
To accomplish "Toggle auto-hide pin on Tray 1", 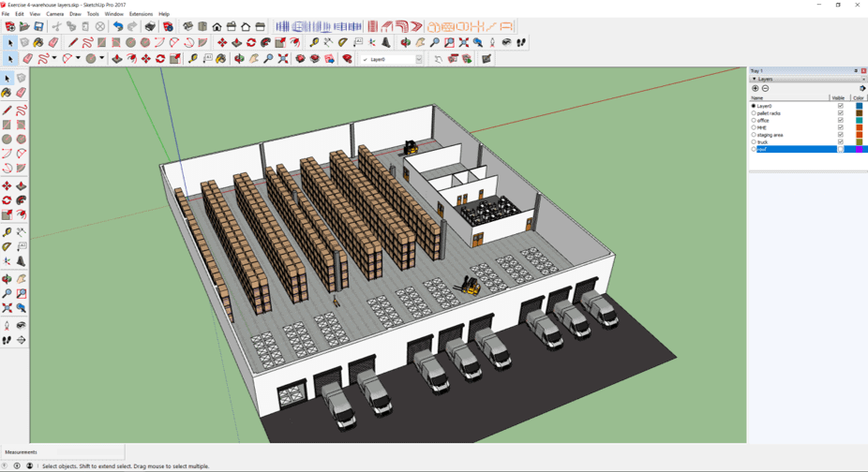I will pyautogui.click(x=856, y=71).
